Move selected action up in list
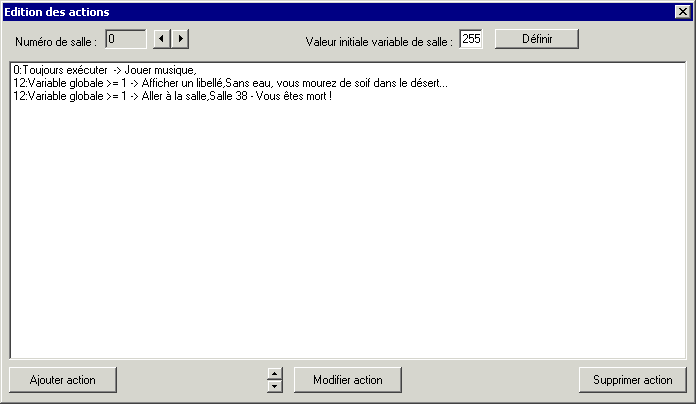This screenshot has width=696, height=404. pos(275,373)
